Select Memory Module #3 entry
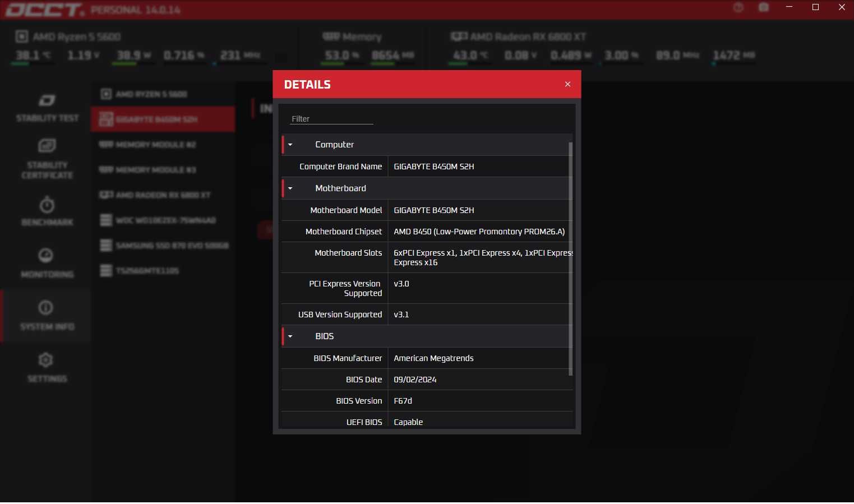Screen dimensions: 854x504 point(163,170)
